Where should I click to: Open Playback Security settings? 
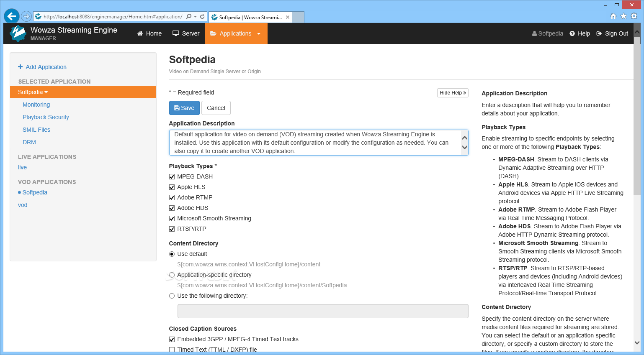point(46,117)
